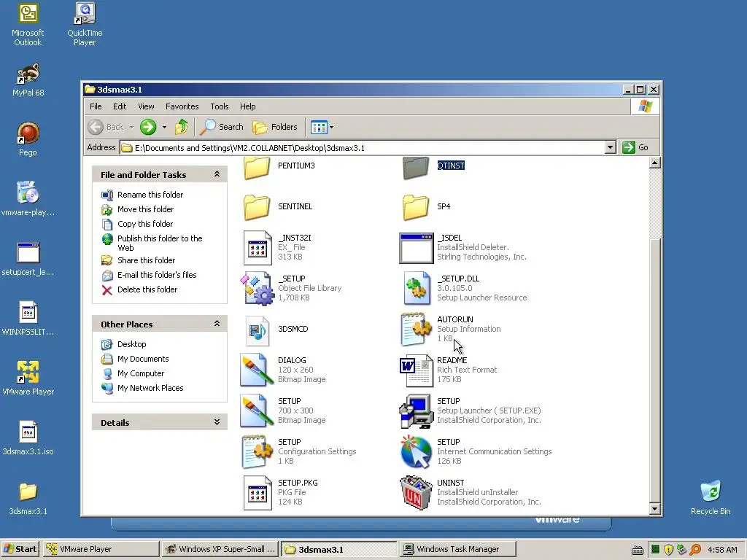Open the Address bar dropdown
This screenshot has height=560, width=747.
(x=611, y=147)
